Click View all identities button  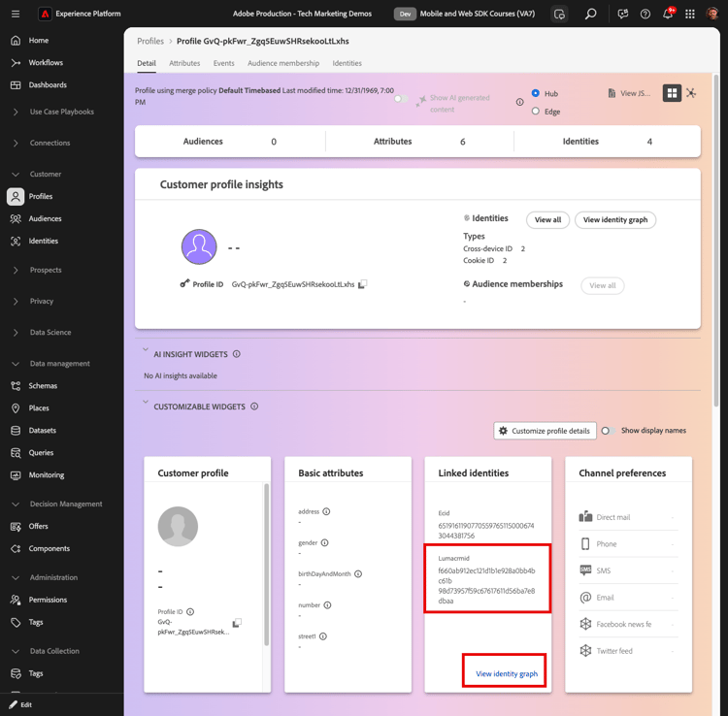[547, 220]
